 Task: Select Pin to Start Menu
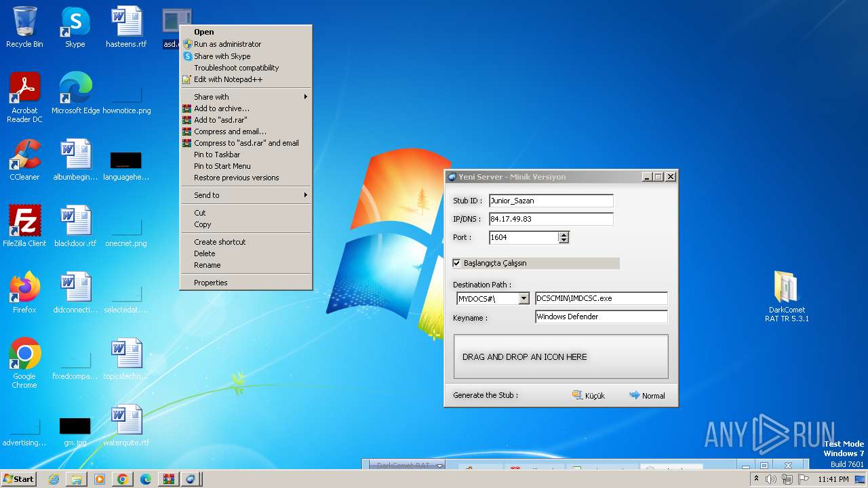click(x=245, y=166)
